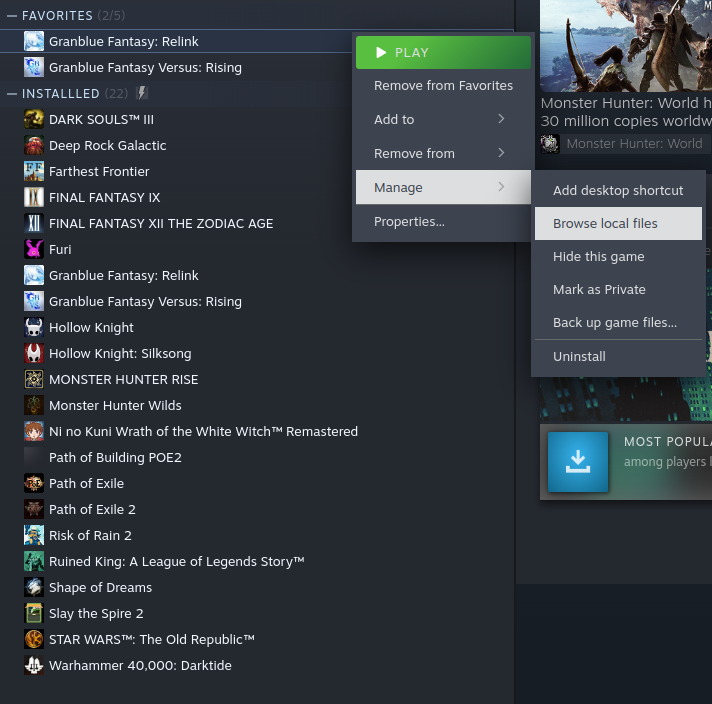Click the DARK SOULS III game icon
Viewport: 712px width, 704px height.
(x=34, y=119)
